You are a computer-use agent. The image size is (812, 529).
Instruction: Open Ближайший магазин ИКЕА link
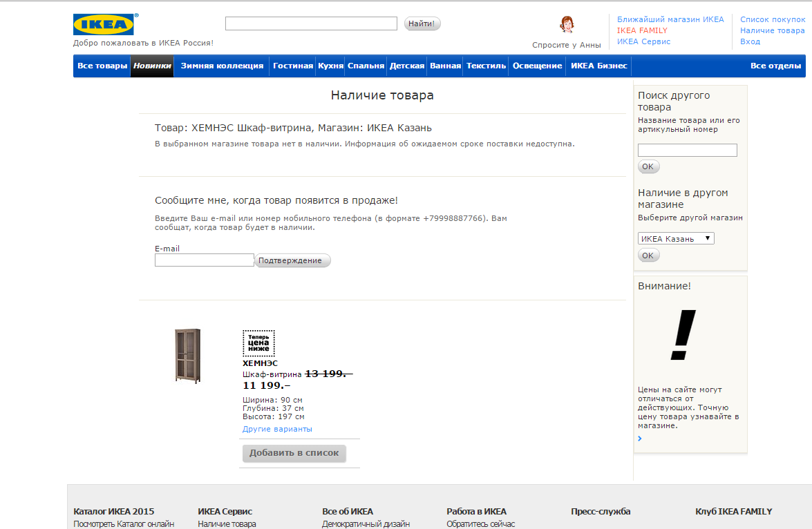coord(670,19)
